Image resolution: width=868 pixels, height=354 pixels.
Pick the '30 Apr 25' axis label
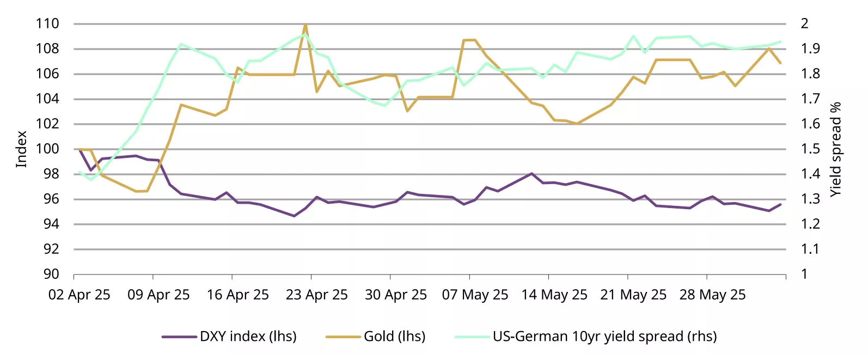point(396,295)
